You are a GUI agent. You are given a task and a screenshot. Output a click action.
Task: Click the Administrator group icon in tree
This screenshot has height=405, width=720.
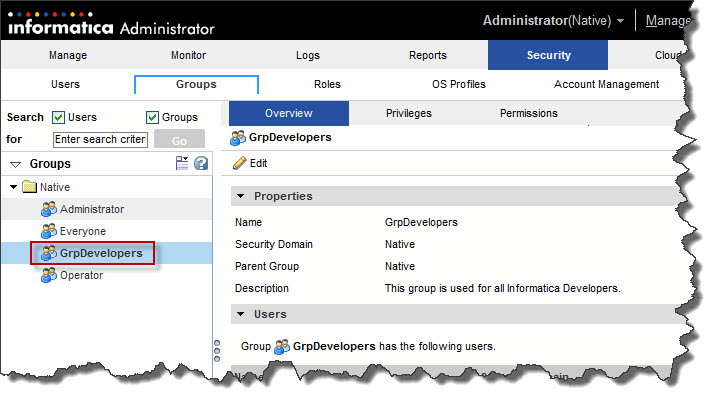pos(49,209)
